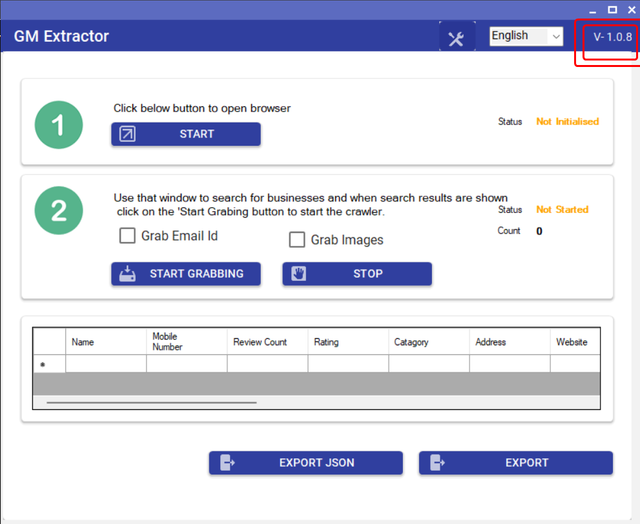Maximize the GM Extractor window
Image resolution: width=640 pixels, height=524 pixels.
612,10
